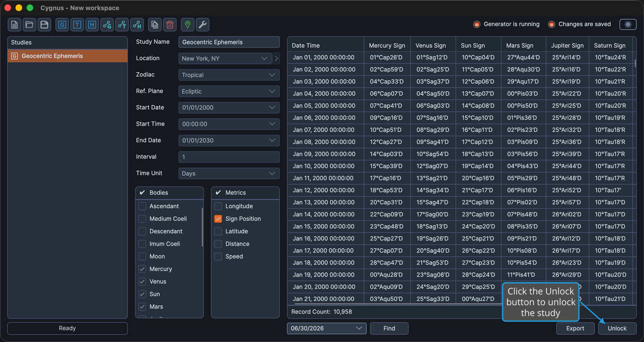Click the Mercury Sign column header
The width and height of the screenshot is (644, 342).
pyautogui.click(x=387, y=45)
